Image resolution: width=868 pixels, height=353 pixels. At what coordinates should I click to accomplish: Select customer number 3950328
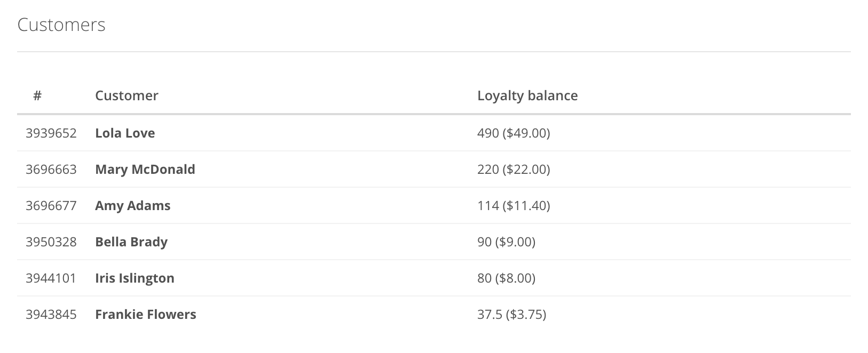tap(51, 242)
